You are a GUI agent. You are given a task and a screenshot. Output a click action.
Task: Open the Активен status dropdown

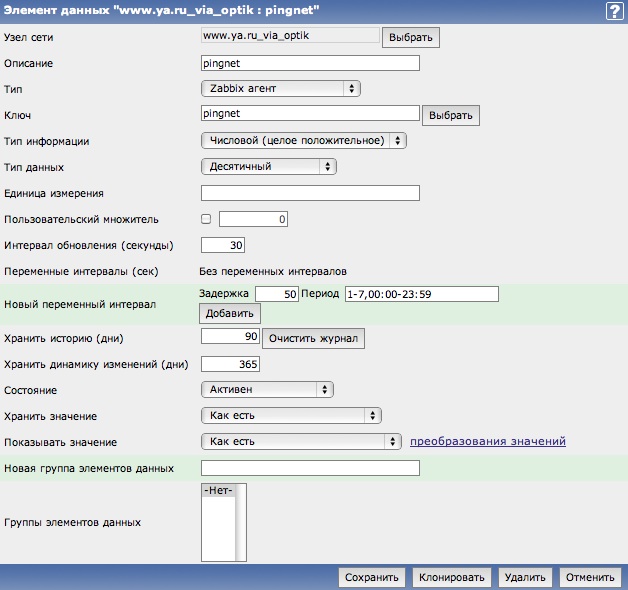pyautogui.click(x=267, y=389)
